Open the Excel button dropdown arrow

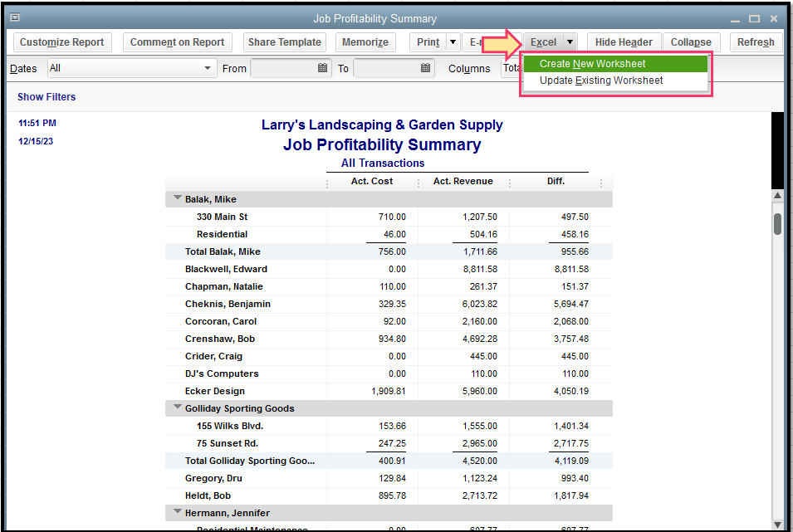tap(572, 41)
